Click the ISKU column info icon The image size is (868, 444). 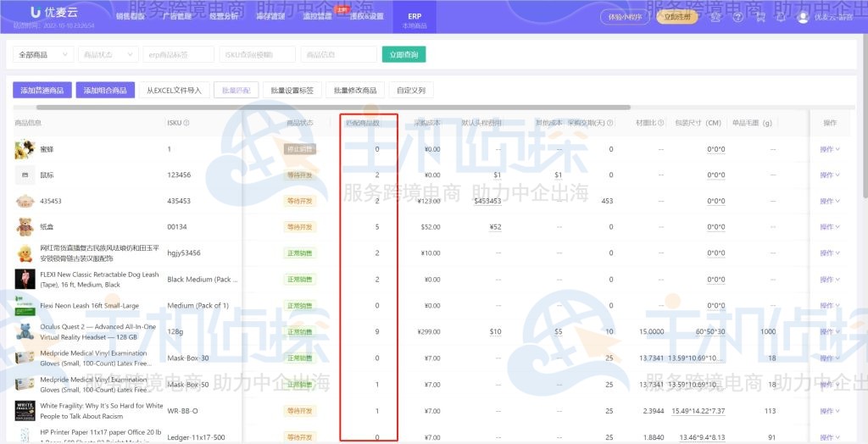point(186,123)
